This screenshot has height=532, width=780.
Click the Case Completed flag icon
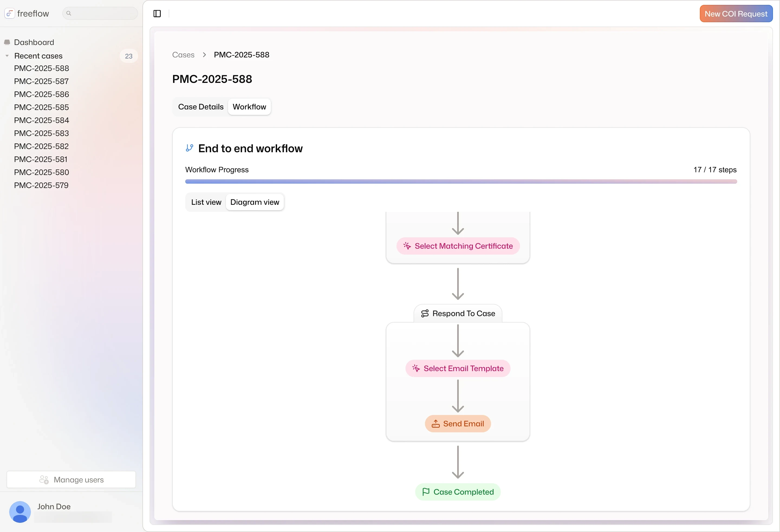[x=426, y=492]
